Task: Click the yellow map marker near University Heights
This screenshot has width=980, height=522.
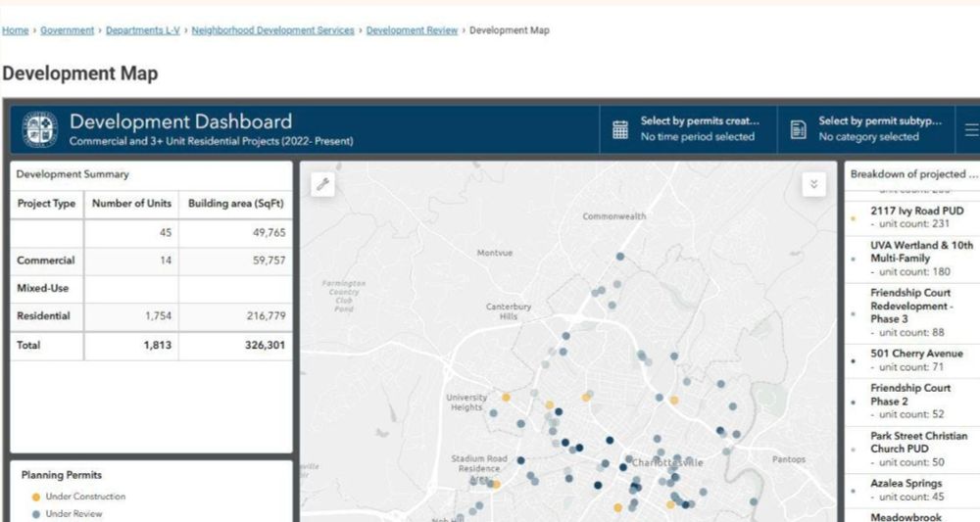Action: (x=506, y=397)
